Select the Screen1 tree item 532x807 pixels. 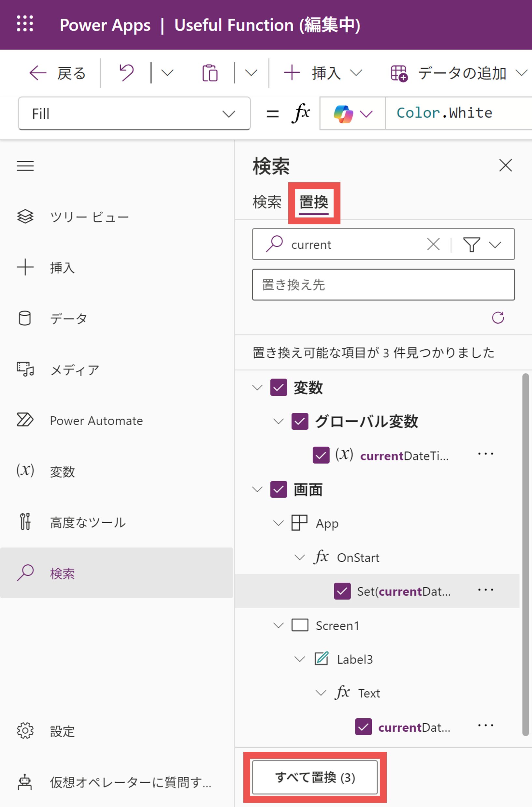click(x=337, y=625)
